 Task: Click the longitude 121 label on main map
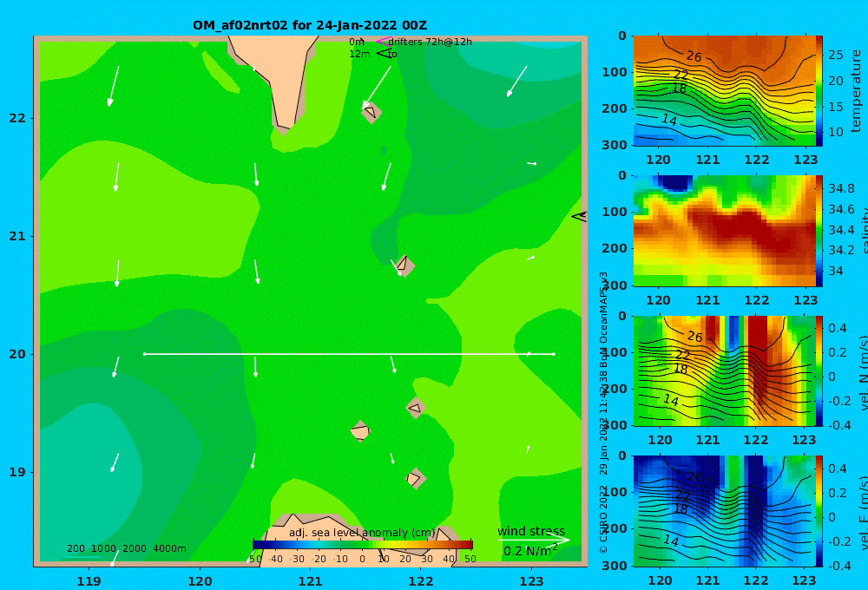pyautogui.click(x=310, y=581)
